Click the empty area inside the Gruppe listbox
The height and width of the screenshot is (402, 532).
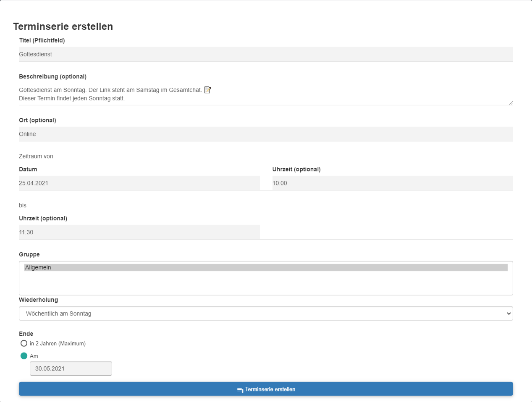tap(265, 283)
